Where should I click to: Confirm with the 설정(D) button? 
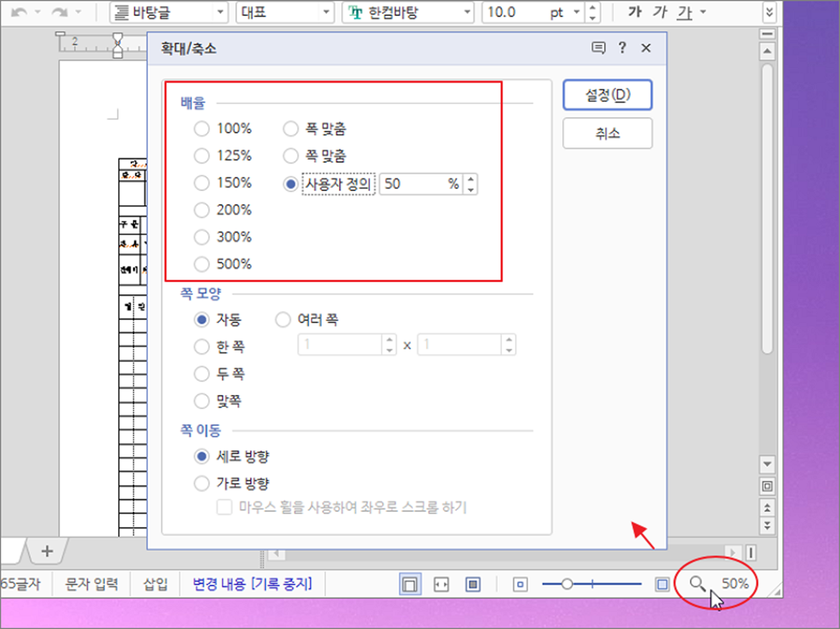pos(607,95)
